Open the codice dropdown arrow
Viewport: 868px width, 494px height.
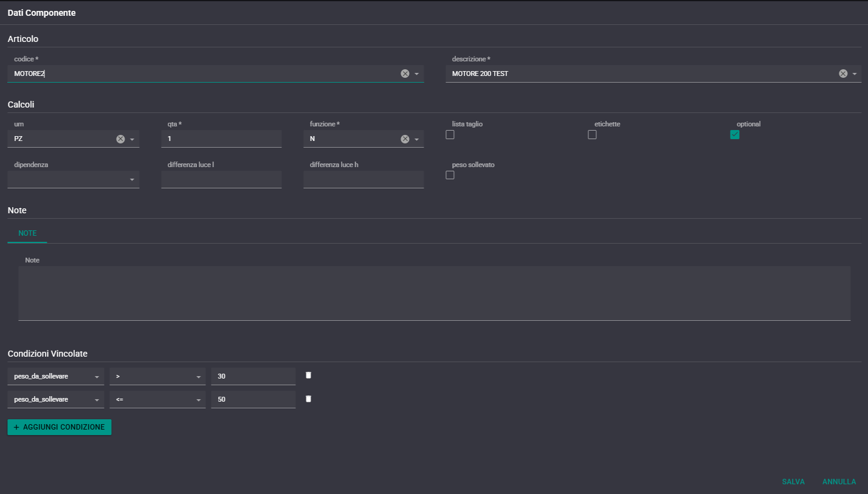pyautogui.click(x=417, y=74)
